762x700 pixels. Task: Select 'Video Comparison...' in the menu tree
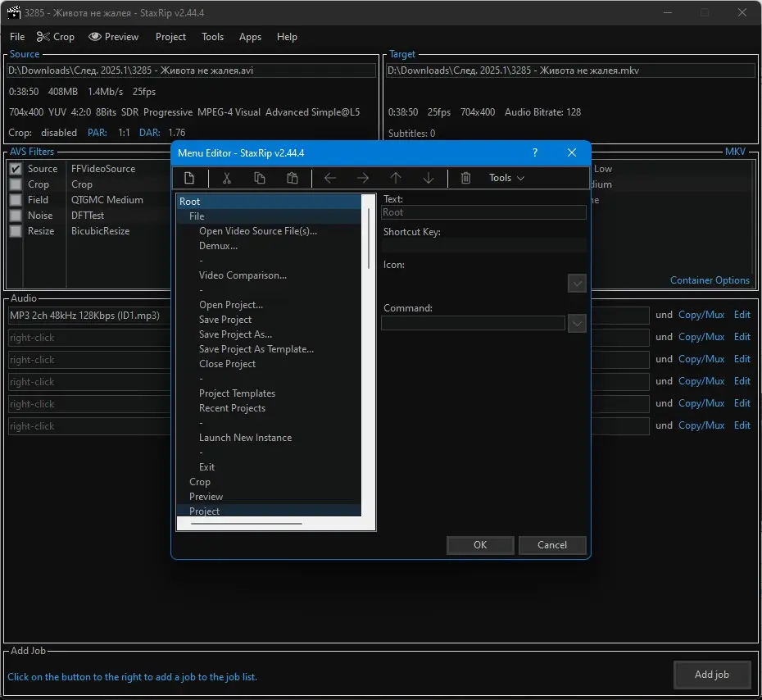click(x=243, y=275)
